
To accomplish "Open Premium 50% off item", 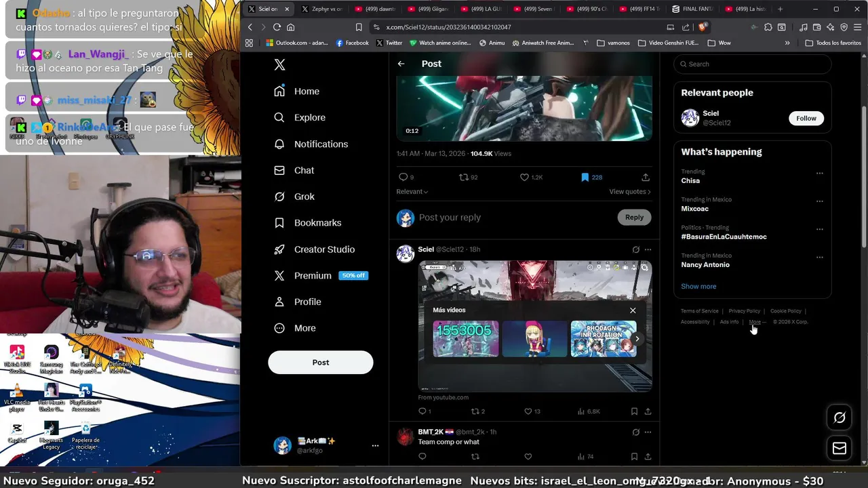I will 321,275.
